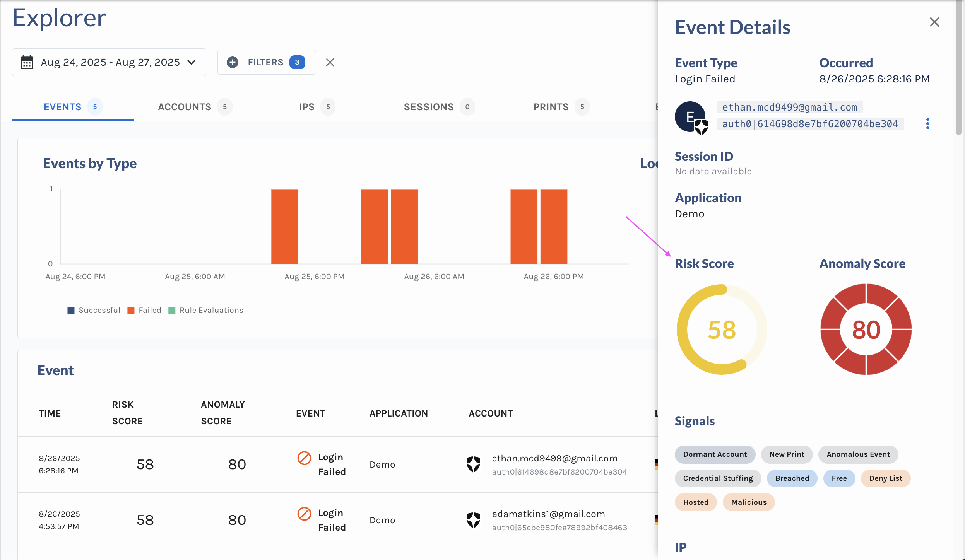Screen dimensions: 965x560
Task: Click the calendar icon in date picker
Action: [x=27, y=62]
